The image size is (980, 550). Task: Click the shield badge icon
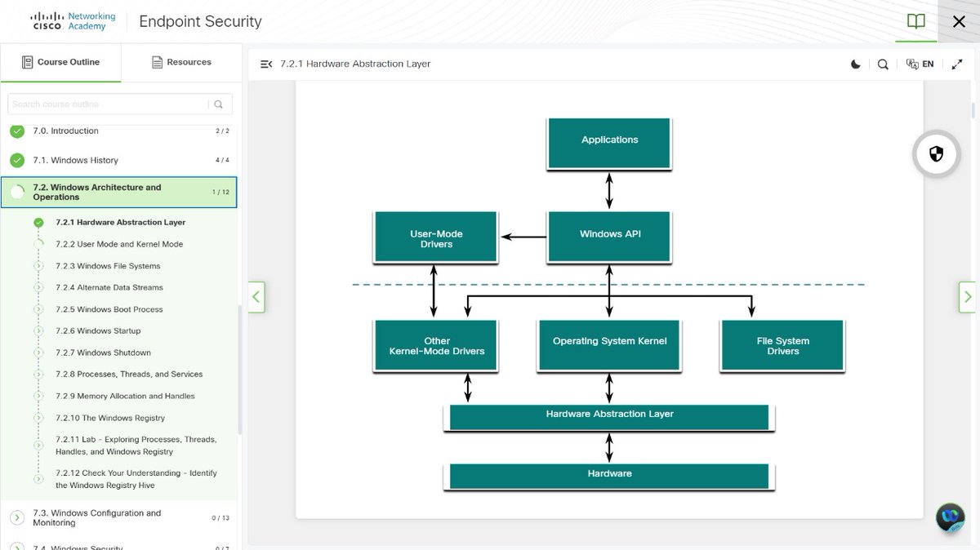(936, 153)
